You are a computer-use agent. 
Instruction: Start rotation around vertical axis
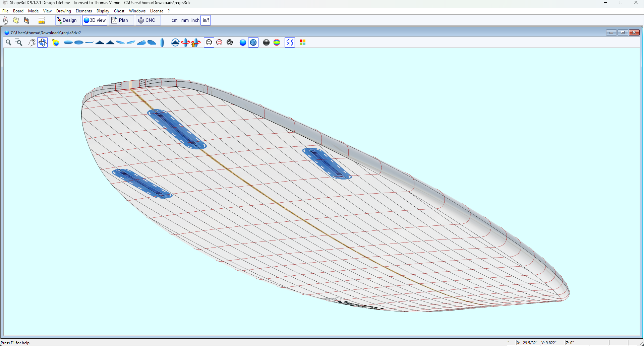coord(185,42)
